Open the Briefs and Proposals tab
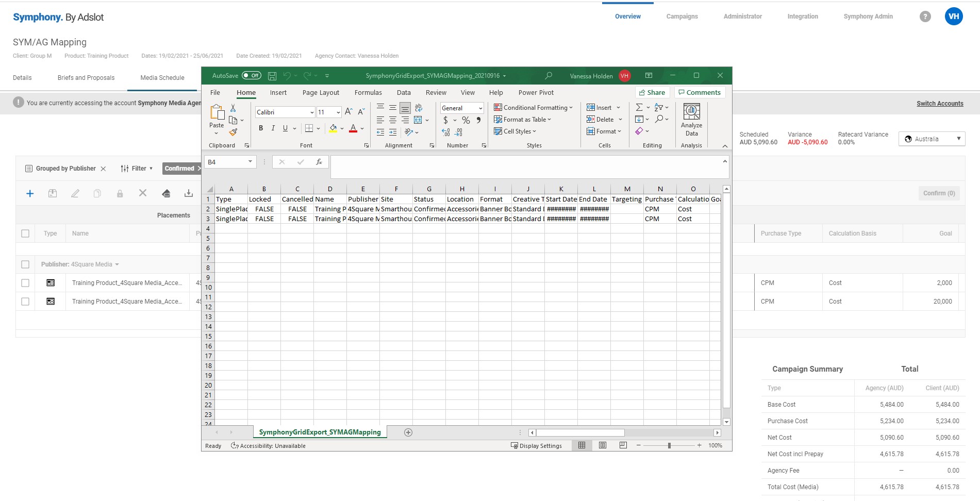This screenshot has width=980, height=501. click(86, 78)
